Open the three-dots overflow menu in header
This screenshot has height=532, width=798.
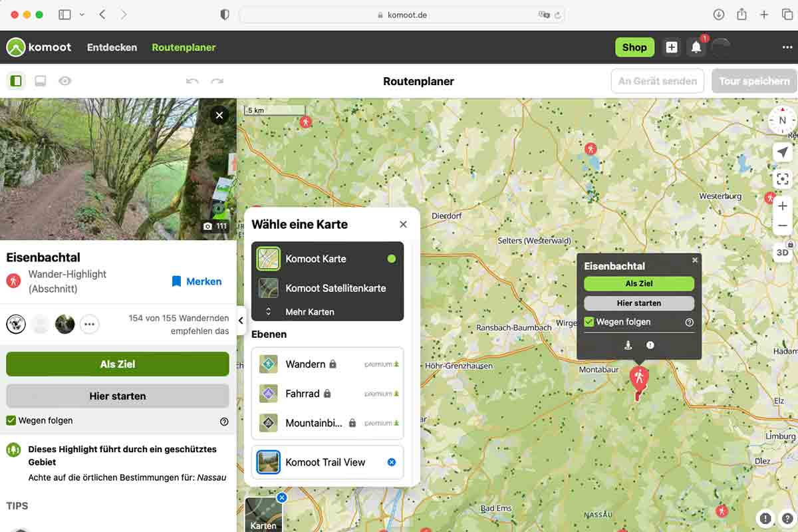point(787,47)
